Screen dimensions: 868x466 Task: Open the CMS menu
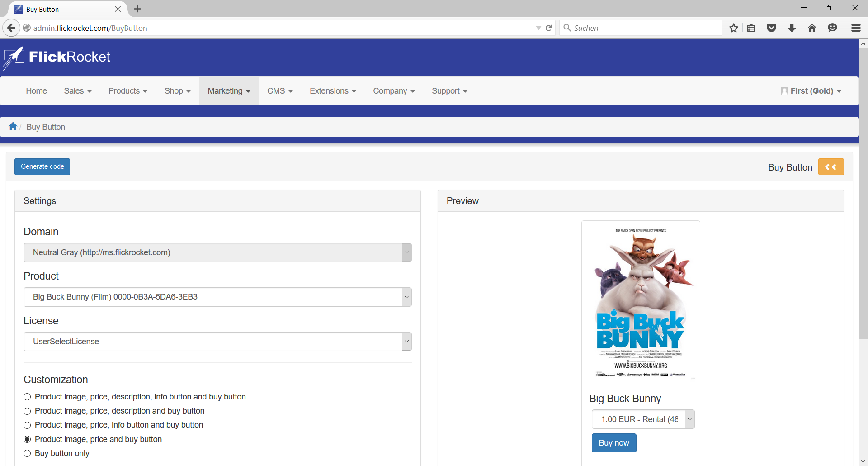(280, 91)
